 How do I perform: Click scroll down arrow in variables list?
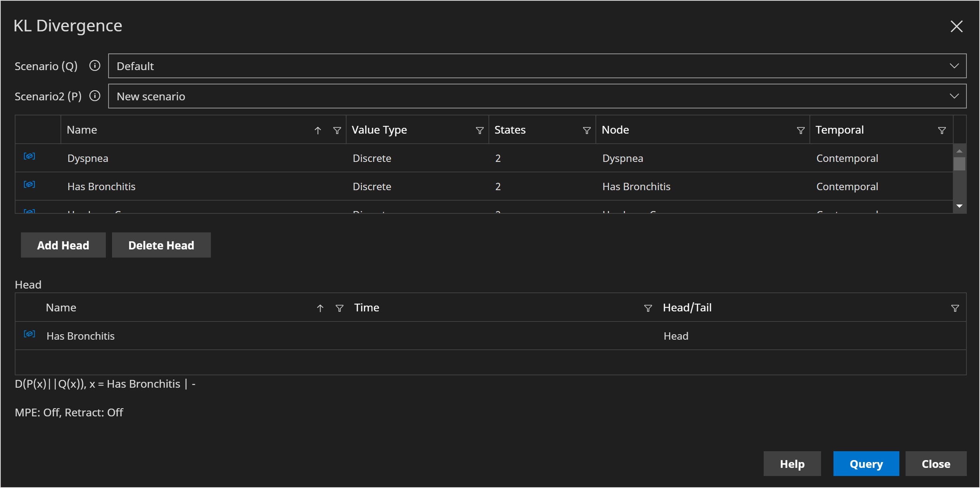(959, 206)
